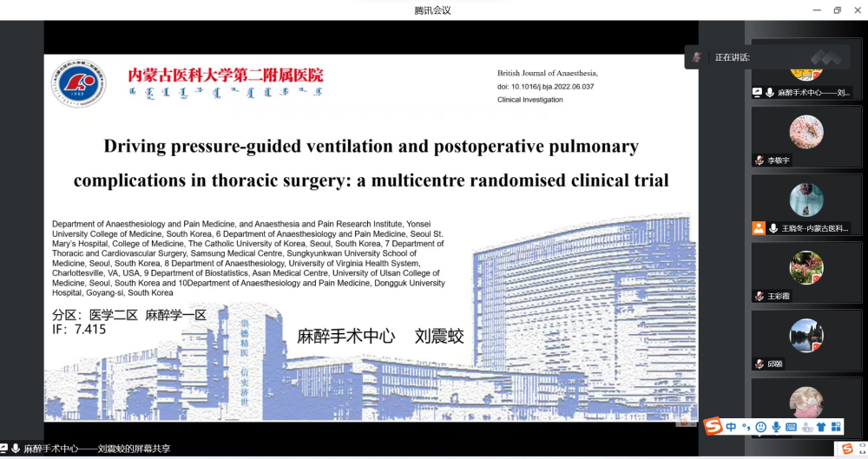Viewport: 868px width, 459px height.
Task: Open Sogou toolbox grid icon
Action: pyautogui.click(x=836, y=427)
